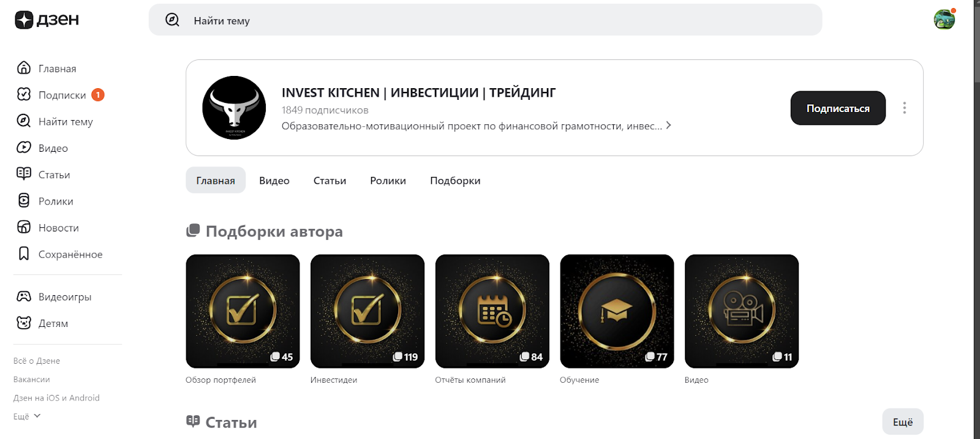Click the Подписаться subscribe button
The height and width of the screenshot is (439, 980).
pyautogui.click(x=837, y=108)
